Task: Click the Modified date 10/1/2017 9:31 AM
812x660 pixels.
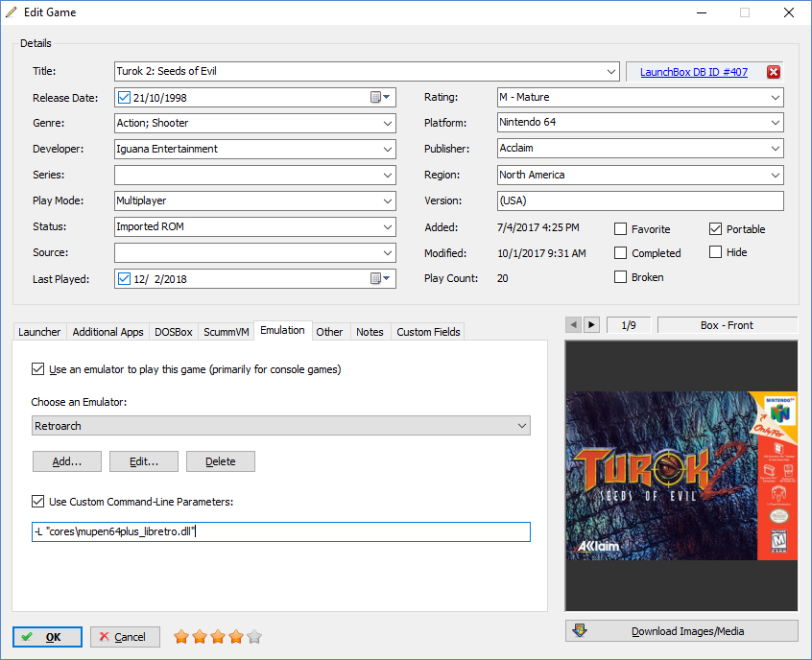Action: point(541,253)
